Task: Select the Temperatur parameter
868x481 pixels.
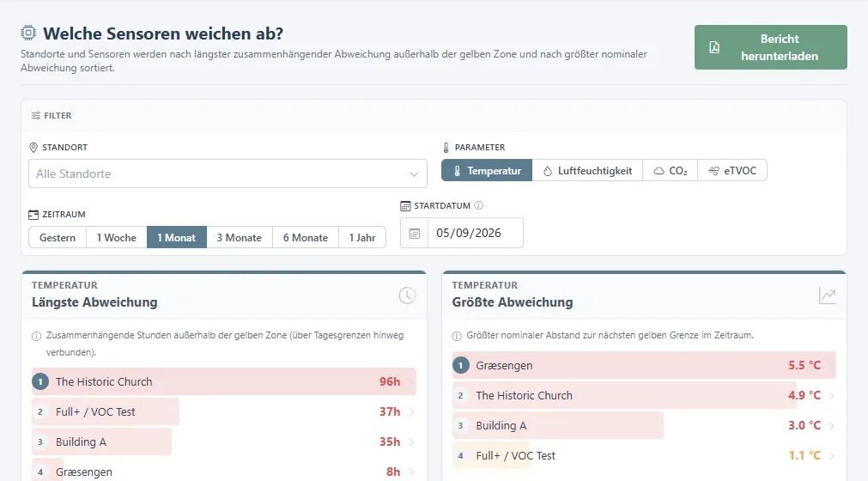Action: coord(487,170)
